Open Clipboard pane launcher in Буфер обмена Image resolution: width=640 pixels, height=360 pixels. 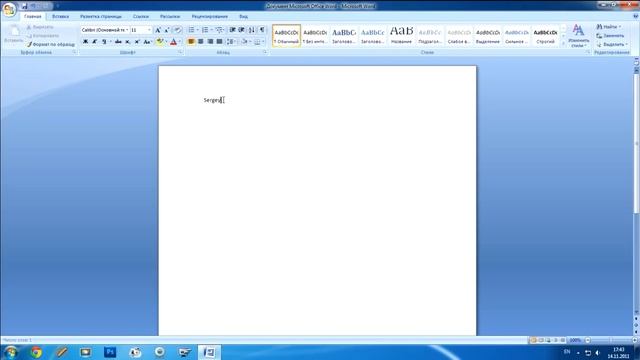click(74, 52)
